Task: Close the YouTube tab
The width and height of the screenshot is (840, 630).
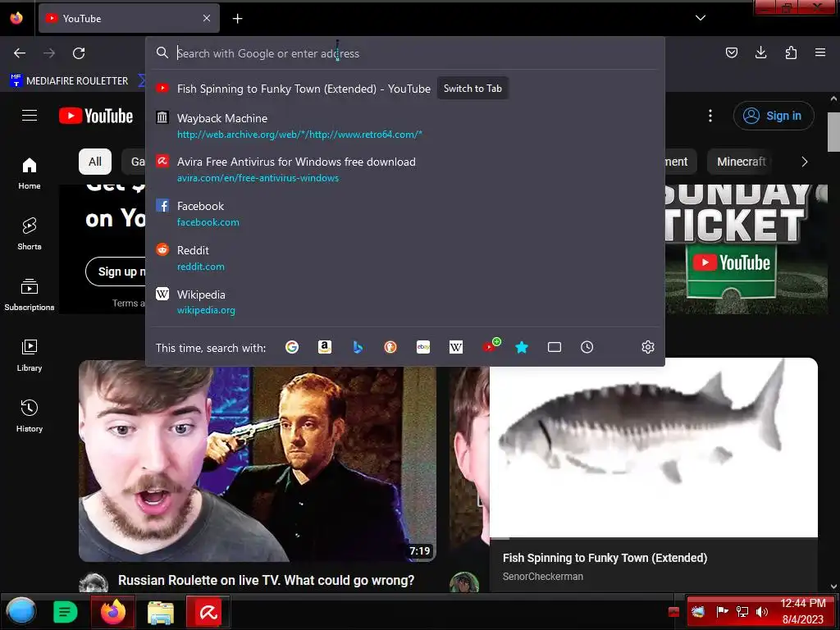Action: 207,18
